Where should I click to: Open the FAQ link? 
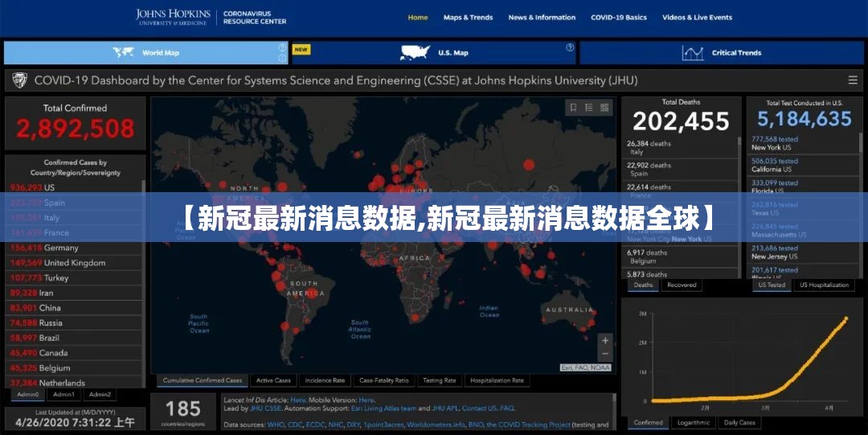tap(507, 408)
